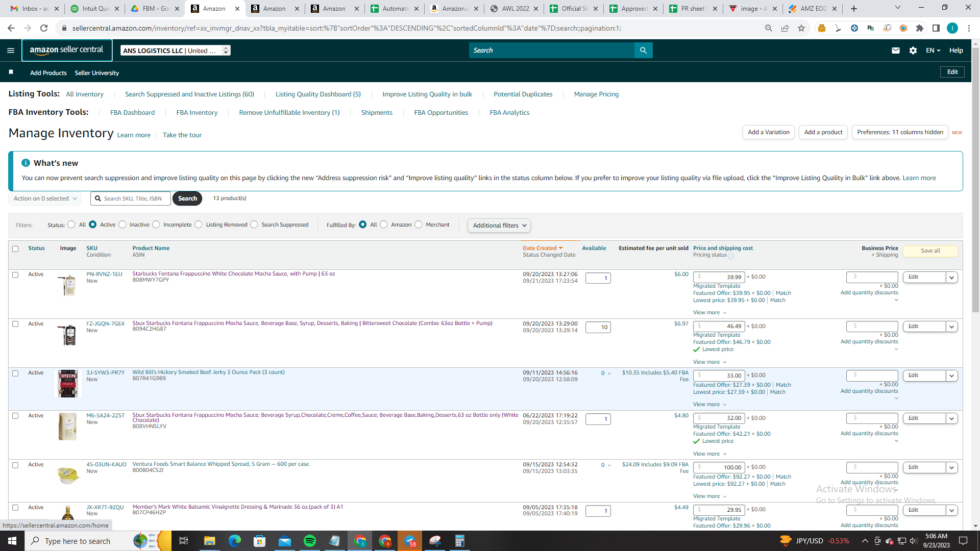Click the amazon seller central logo
980x551 pixels.
pos(67,50)
